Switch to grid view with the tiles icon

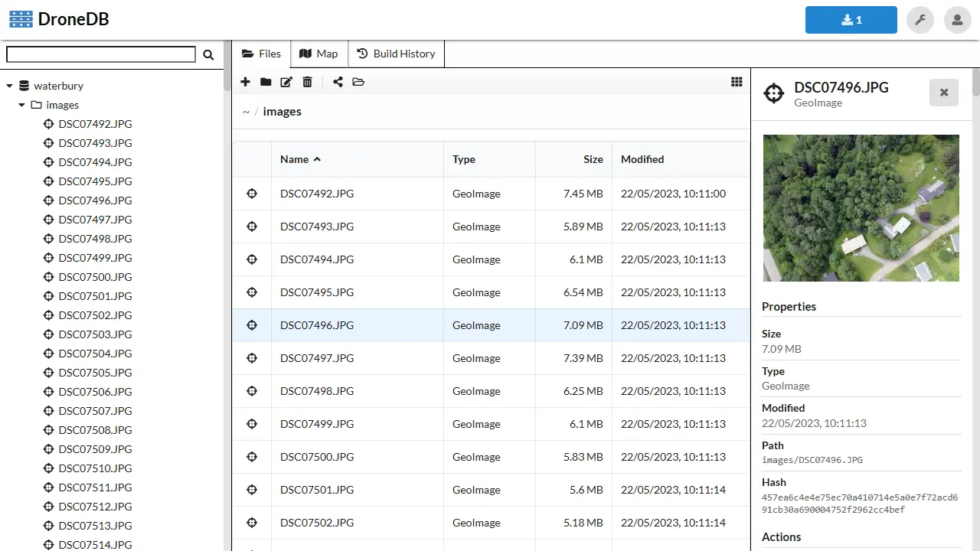click(737, 82)
